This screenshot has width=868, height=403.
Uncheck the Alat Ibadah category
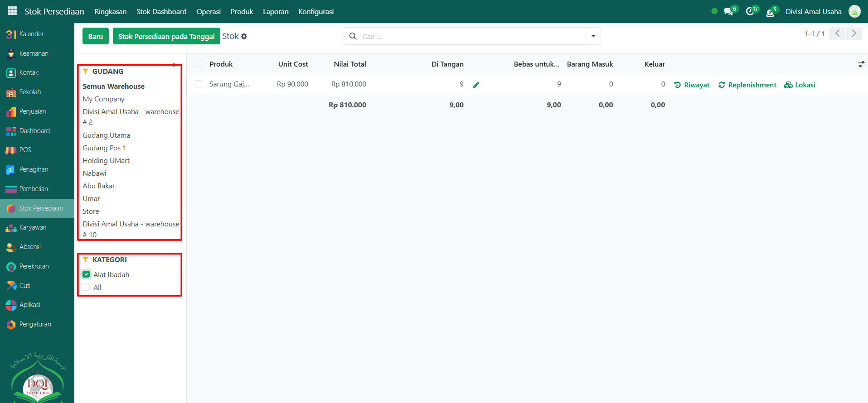click(x=86, y=274)
